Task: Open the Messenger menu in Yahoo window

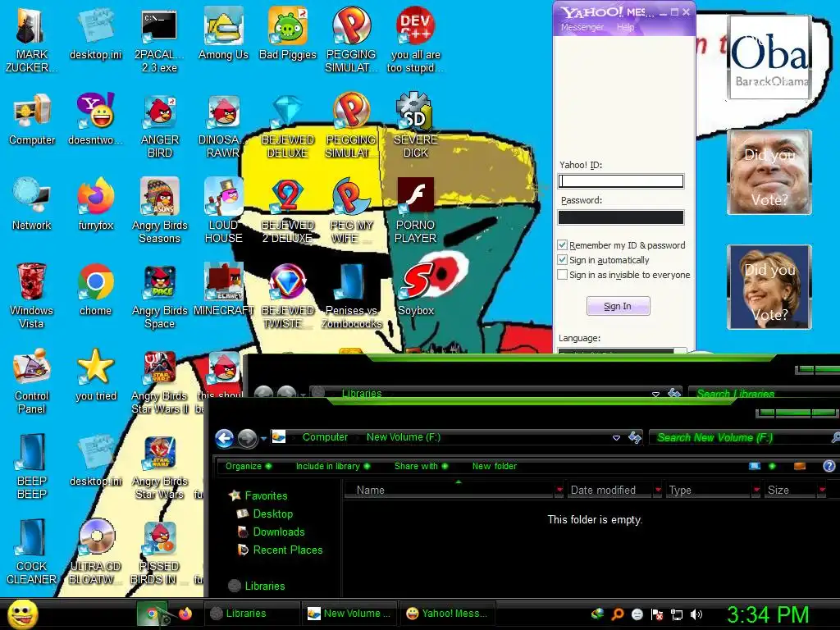Action: [x=582, y=27]
